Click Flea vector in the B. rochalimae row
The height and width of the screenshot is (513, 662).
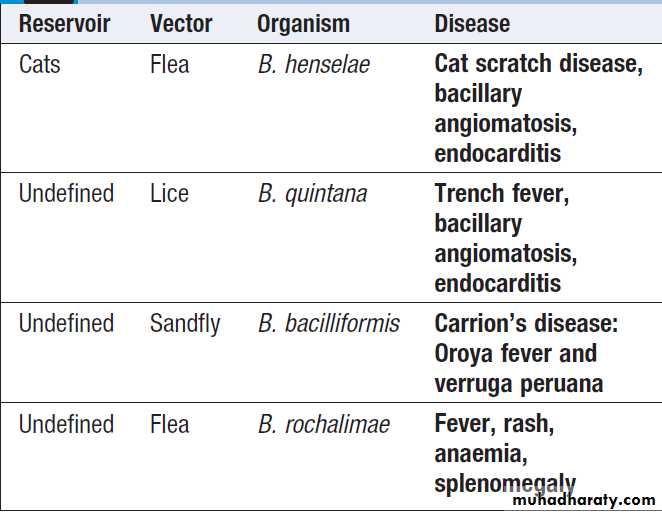[169, 424]
